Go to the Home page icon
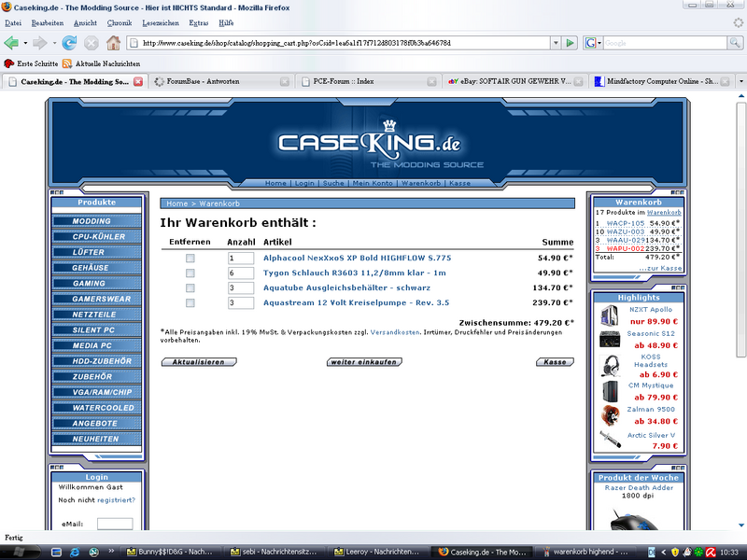This screenshot has width=747, height=560. [x=113, y=43]
